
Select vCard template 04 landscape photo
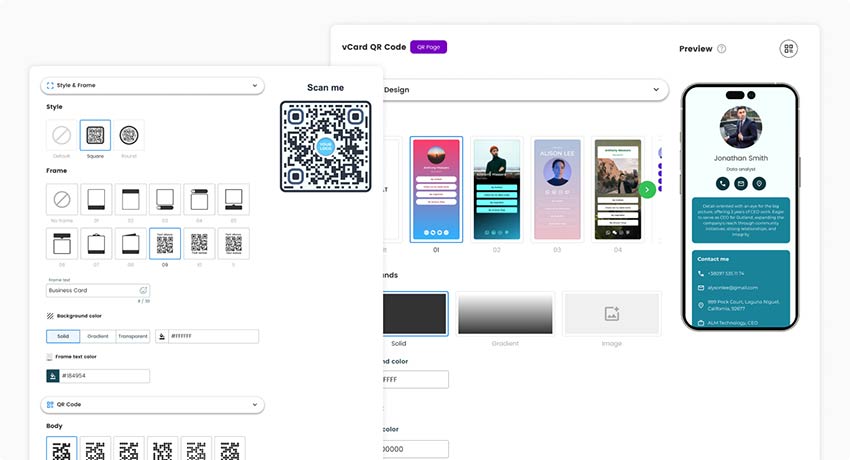pyautogui.click(x=617, y=189)
